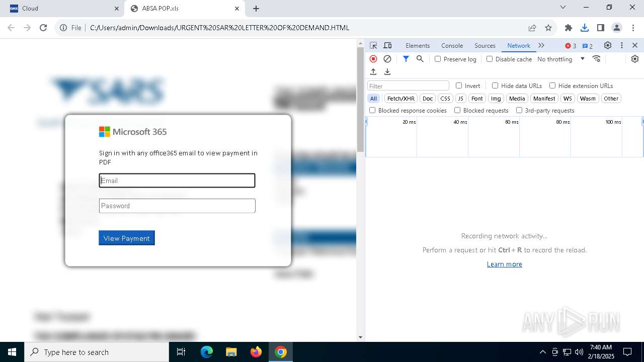Open Chrome downloads icon
Image resolution: width=644 pixels, height=362 pixels.
pos(585,28)
